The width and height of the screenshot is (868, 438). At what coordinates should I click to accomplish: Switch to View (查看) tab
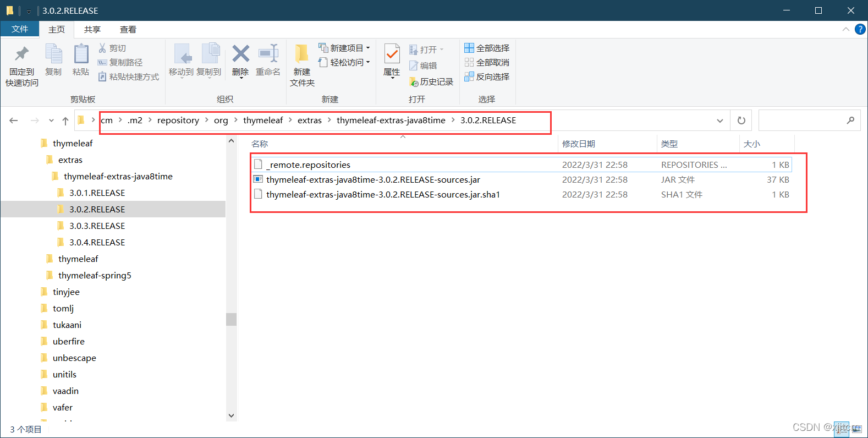coord(128,30)
